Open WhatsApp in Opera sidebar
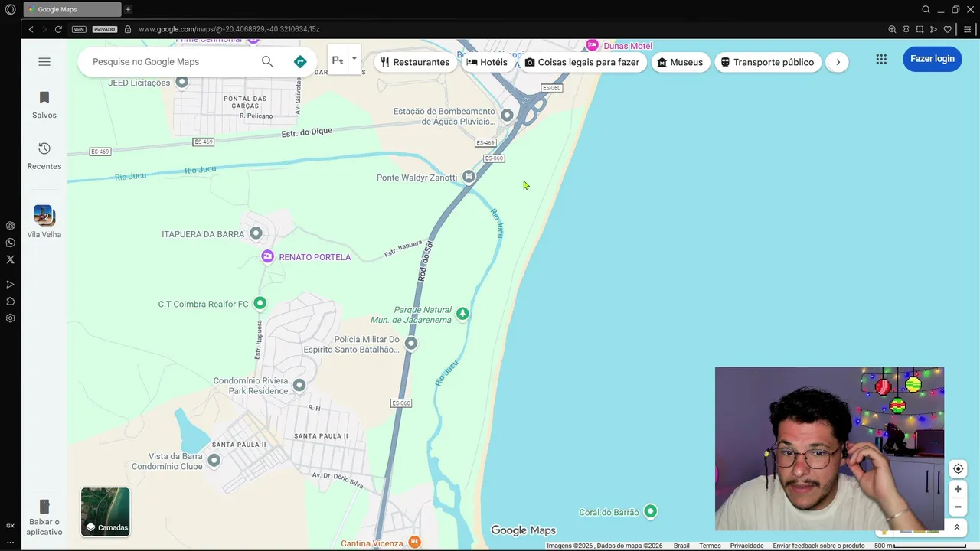The image size is (980, 551). [x=10, y=243]
